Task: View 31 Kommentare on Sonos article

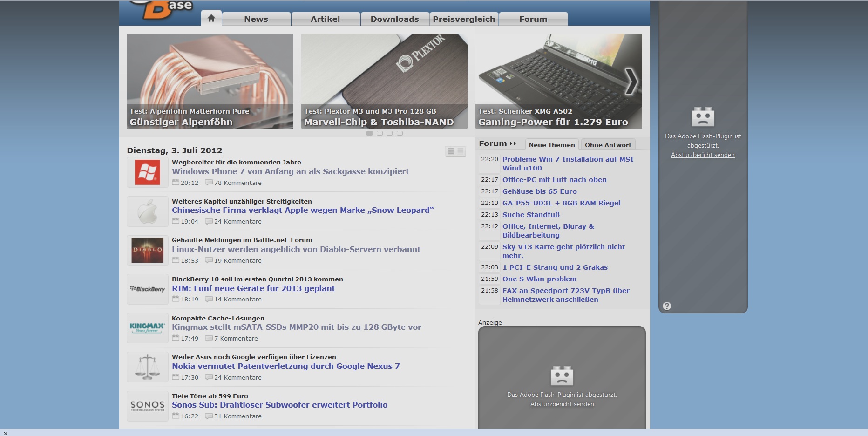Action: tap(237, 416)
